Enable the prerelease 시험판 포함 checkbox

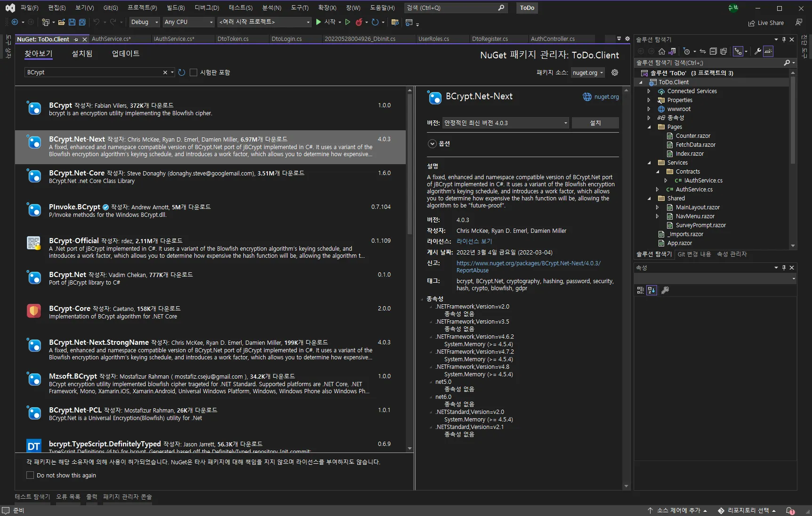193,72
